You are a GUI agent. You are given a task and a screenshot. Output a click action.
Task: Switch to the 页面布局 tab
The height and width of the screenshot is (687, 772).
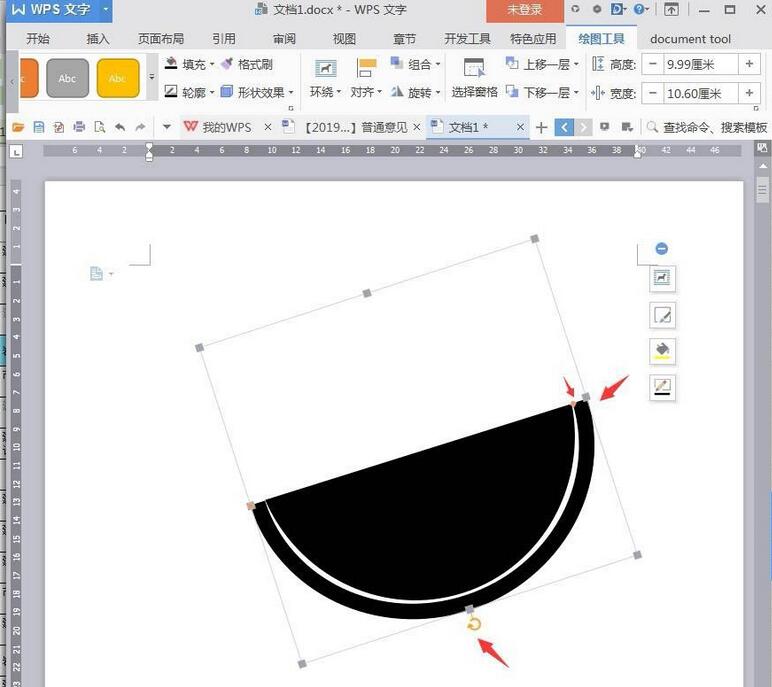coord(161,38)
